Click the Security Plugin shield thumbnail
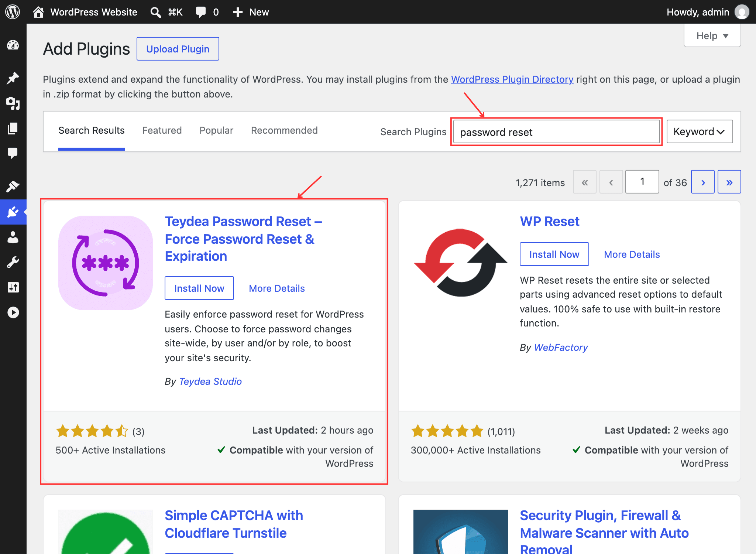 (461, 532)
